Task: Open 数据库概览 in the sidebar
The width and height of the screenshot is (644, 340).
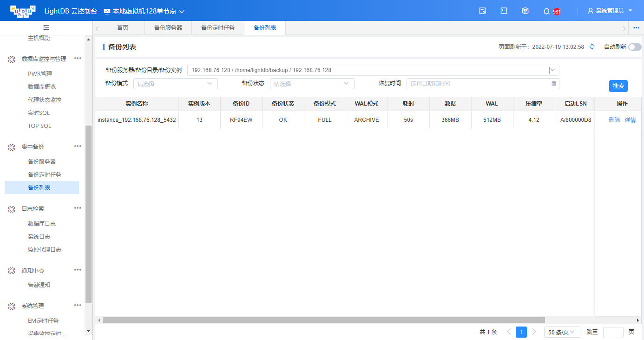Action: coord(42,87)
